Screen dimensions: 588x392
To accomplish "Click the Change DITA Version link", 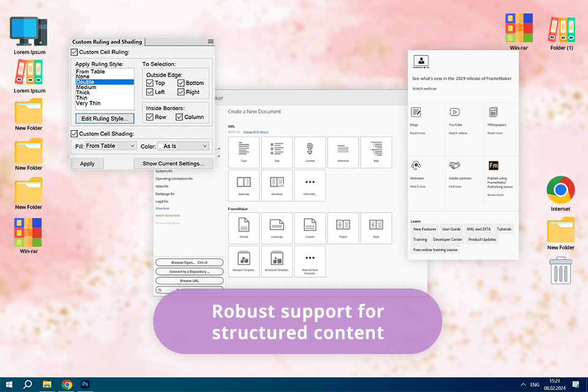I will 256,132.
